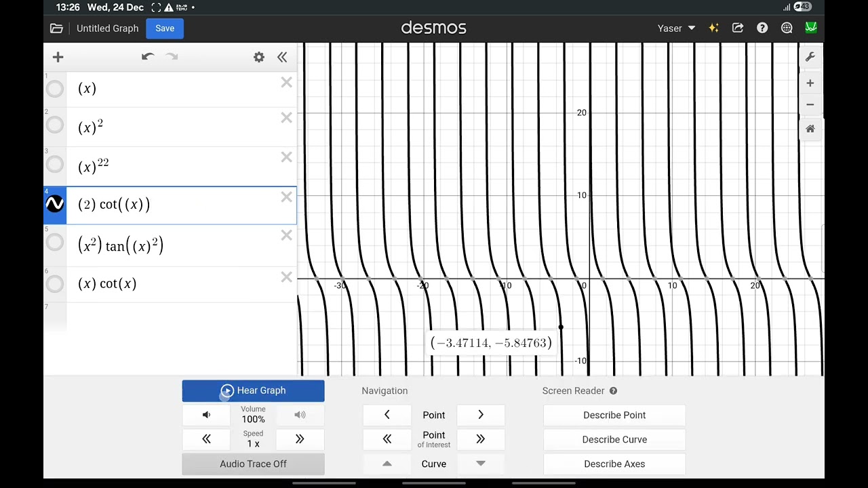Delete the (x) cot(x) expression

(286, 277)
